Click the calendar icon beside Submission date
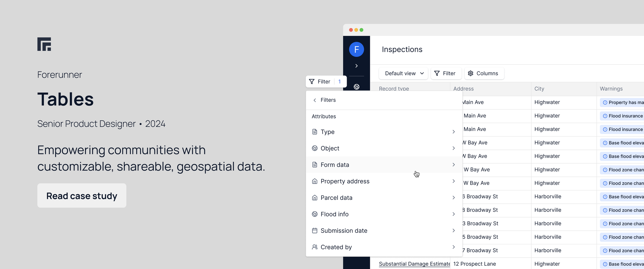The image size is (644, 269). (315, 231)
